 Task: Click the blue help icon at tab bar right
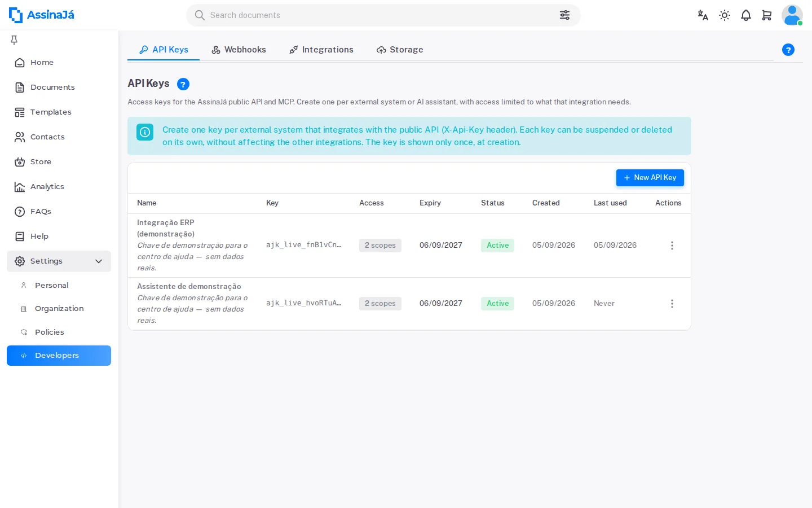tap(788, 50)
